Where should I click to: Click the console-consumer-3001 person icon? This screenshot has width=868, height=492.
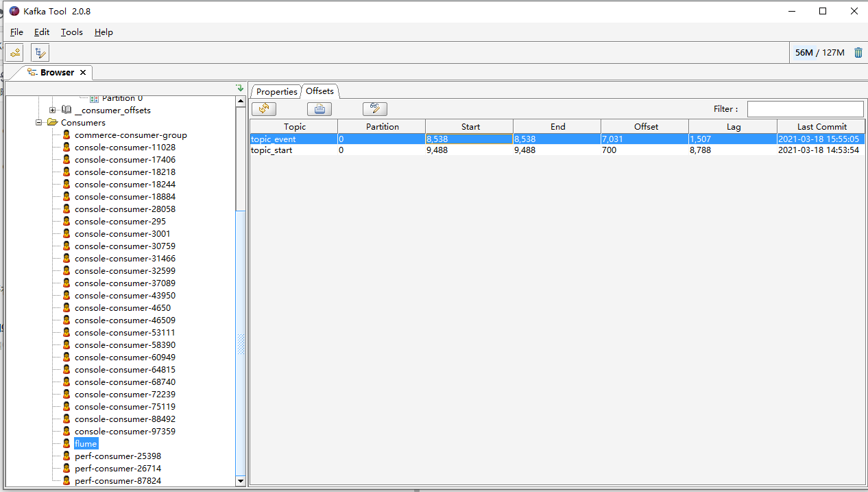tap(67, 234)
